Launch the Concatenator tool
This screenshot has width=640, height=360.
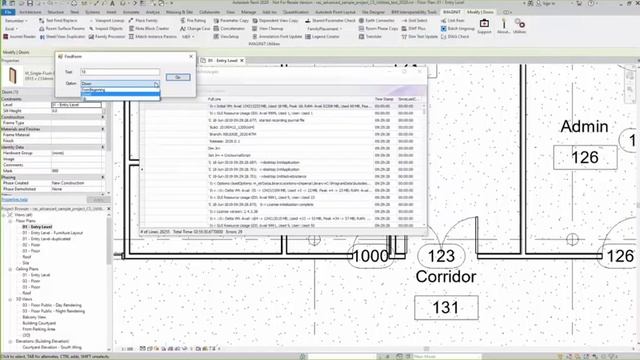[x=229, y=29]
